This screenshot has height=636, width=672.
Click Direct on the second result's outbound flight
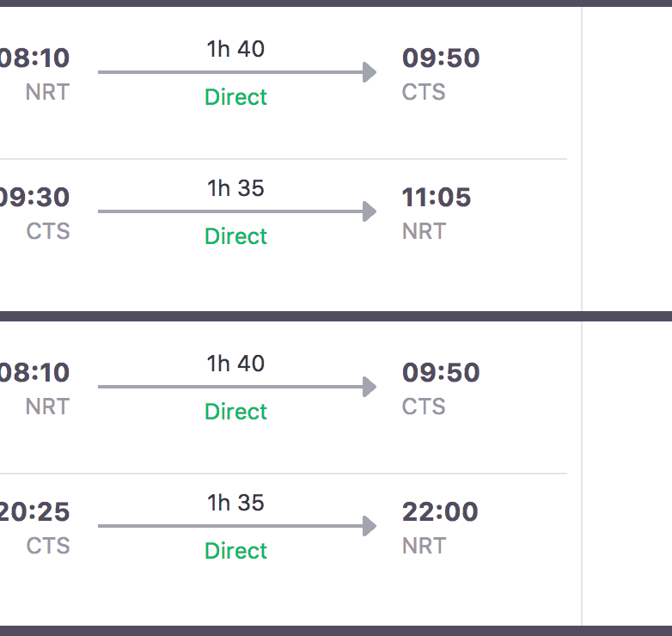click(235, 412)
